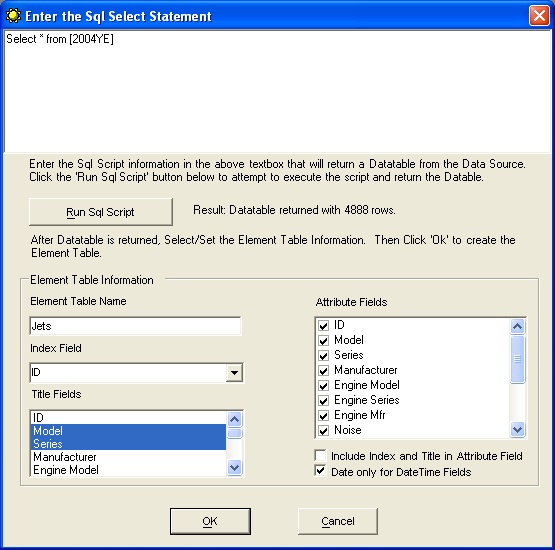Image resolution: width=555 pixels, height=550 pixels.
Task: Open the Index Field dropdown
Action: click(234, 373)
